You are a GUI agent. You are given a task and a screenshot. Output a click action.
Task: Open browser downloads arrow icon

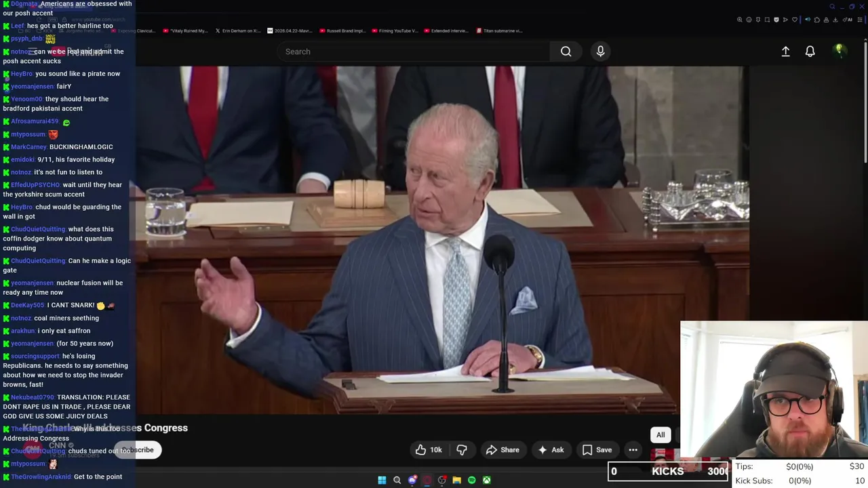coord(835,20)
